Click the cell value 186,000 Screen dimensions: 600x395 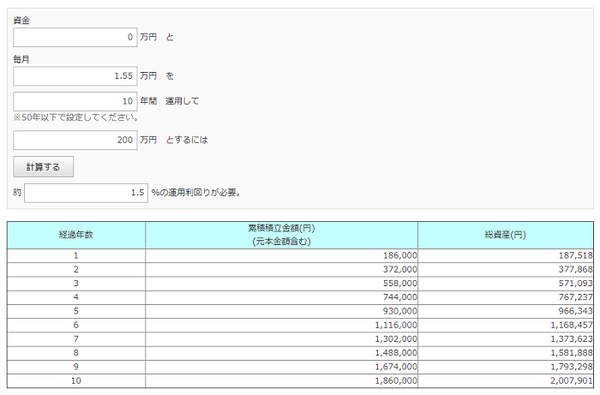click(400, 256)
